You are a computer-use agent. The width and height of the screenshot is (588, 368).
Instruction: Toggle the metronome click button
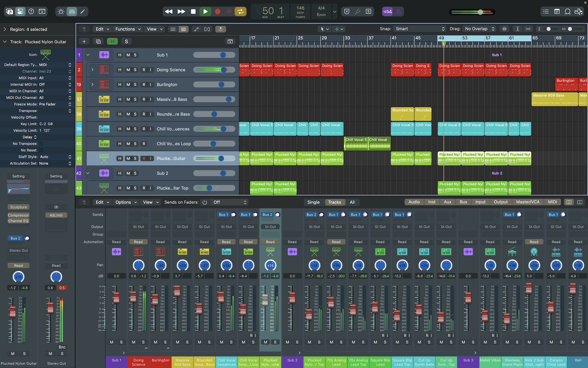398,11
